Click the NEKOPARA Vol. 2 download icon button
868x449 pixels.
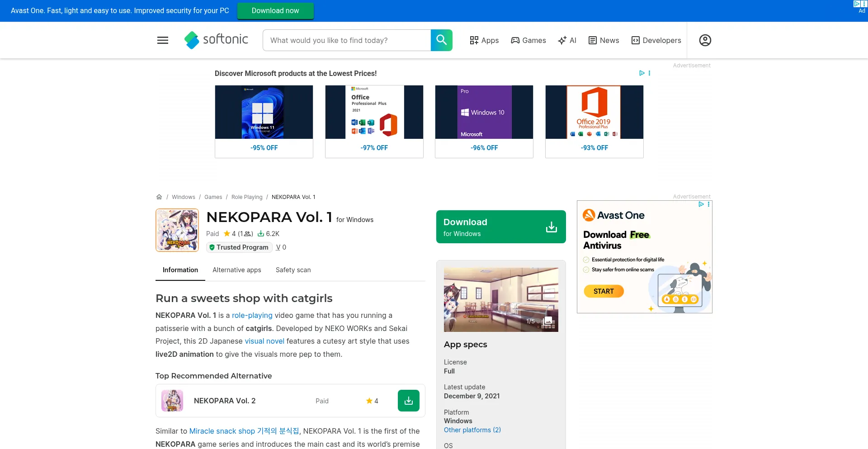[x=409, y=401]
